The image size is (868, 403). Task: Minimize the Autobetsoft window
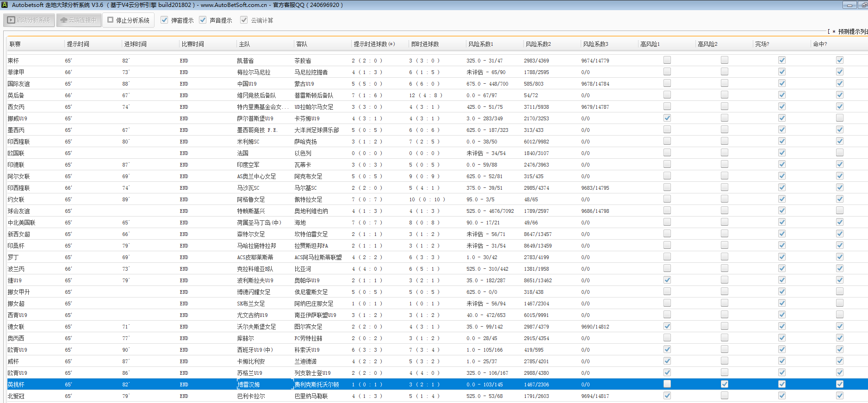[x=849, y=5]
